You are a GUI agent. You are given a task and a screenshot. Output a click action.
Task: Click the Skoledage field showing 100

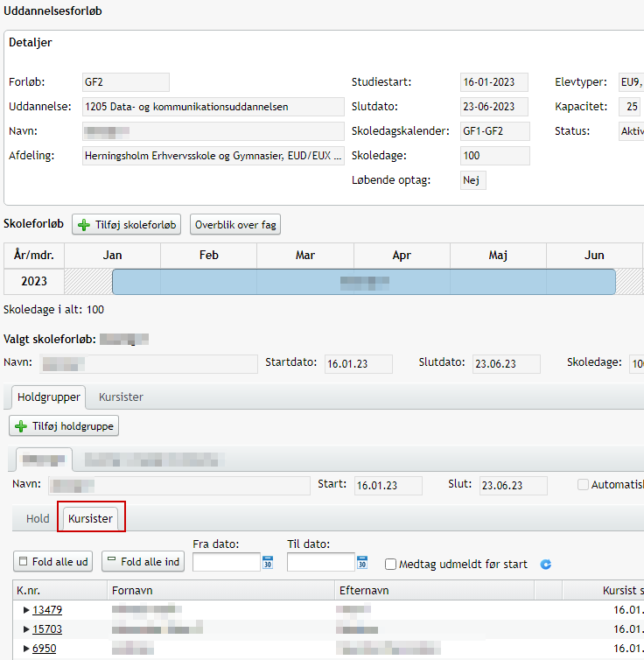point(495,156)
